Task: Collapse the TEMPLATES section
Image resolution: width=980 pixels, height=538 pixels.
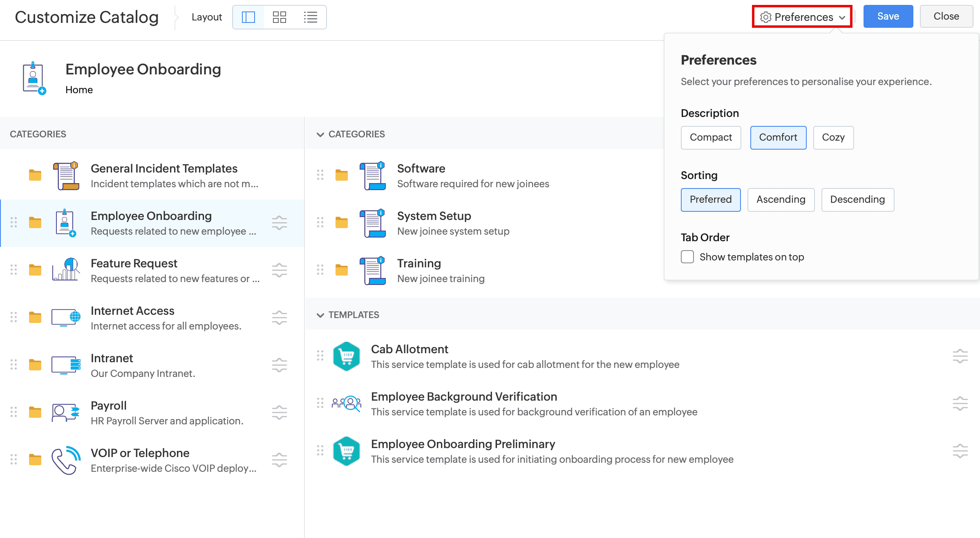Action: click(x=320, y=315)
